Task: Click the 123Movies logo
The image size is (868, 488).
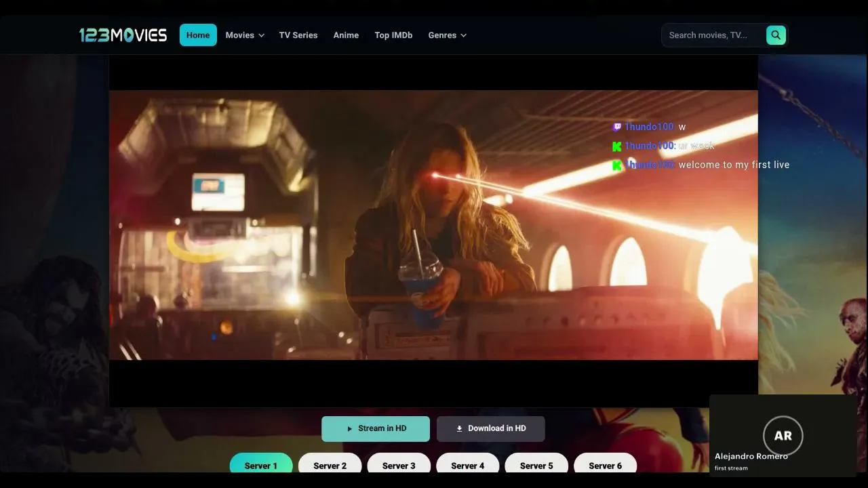Action: 123,35
